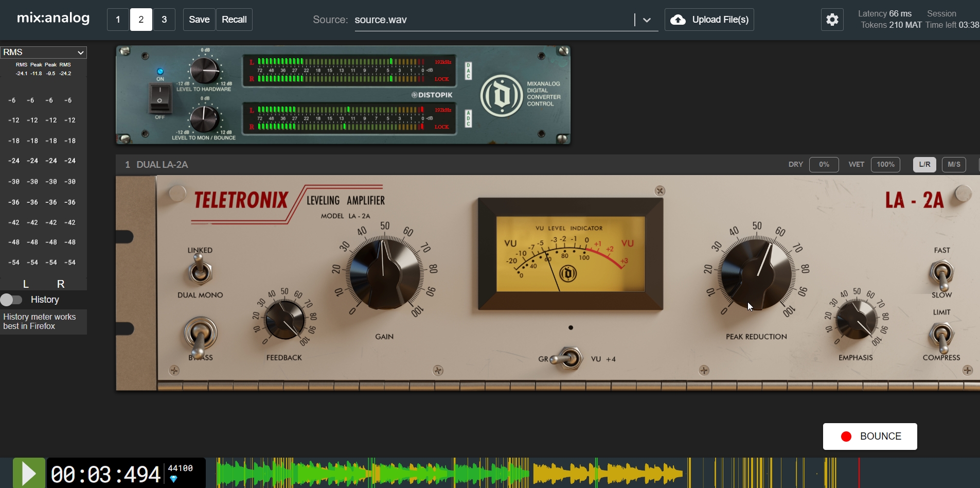Click the green play button

tap(29, 473)
